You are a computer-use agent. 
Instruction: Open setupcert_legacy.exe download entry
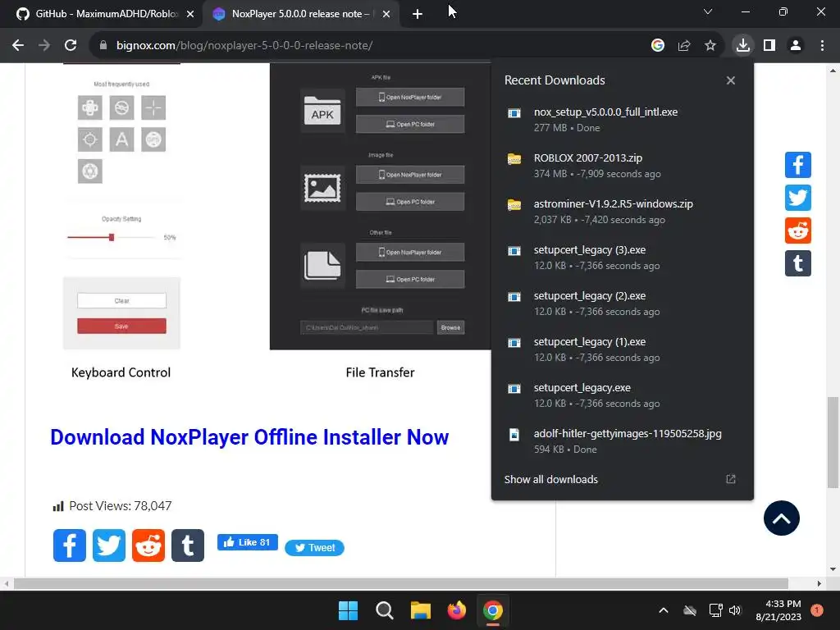[x=622, y=395]
